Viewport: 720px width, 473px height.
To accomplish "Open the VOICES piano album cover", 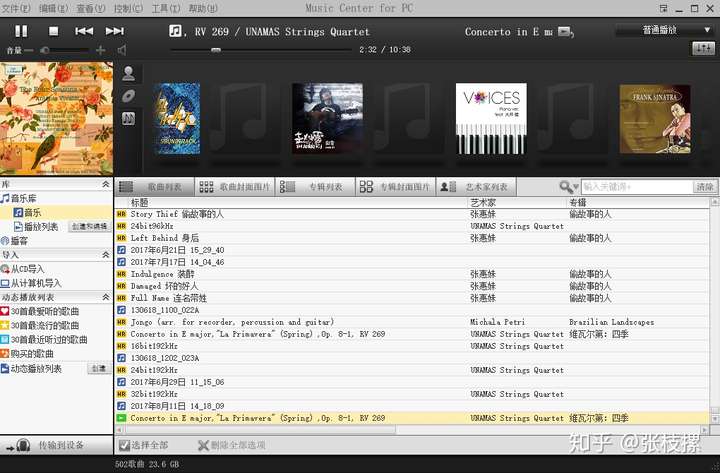I will click(491, 119).
